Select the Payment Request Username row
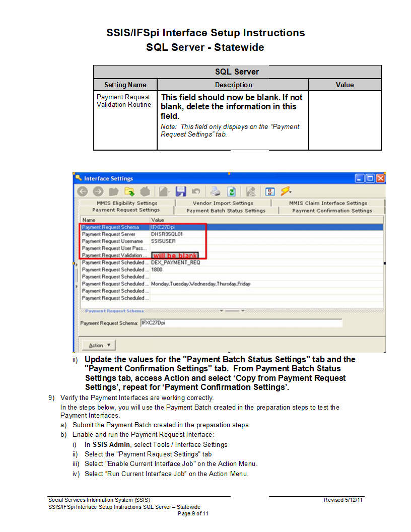Screen dimensions: 411x532 click(232, 241)
